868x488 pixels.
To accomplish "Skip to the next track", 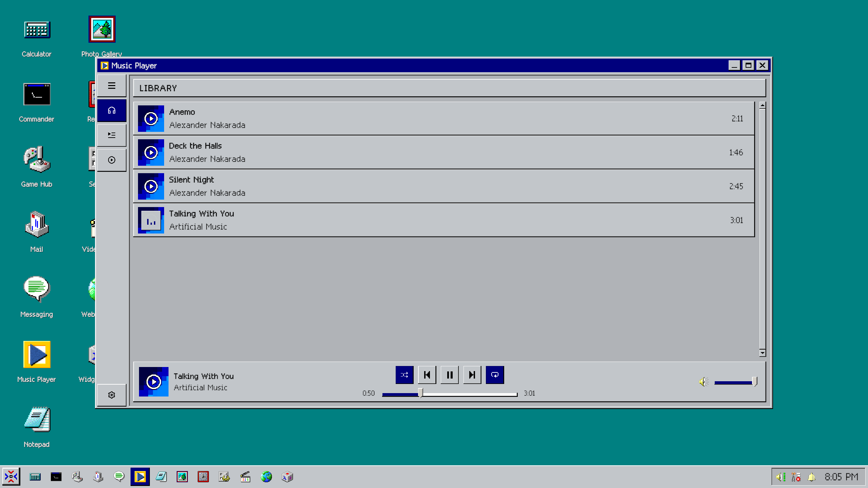I will coord(472,375).
